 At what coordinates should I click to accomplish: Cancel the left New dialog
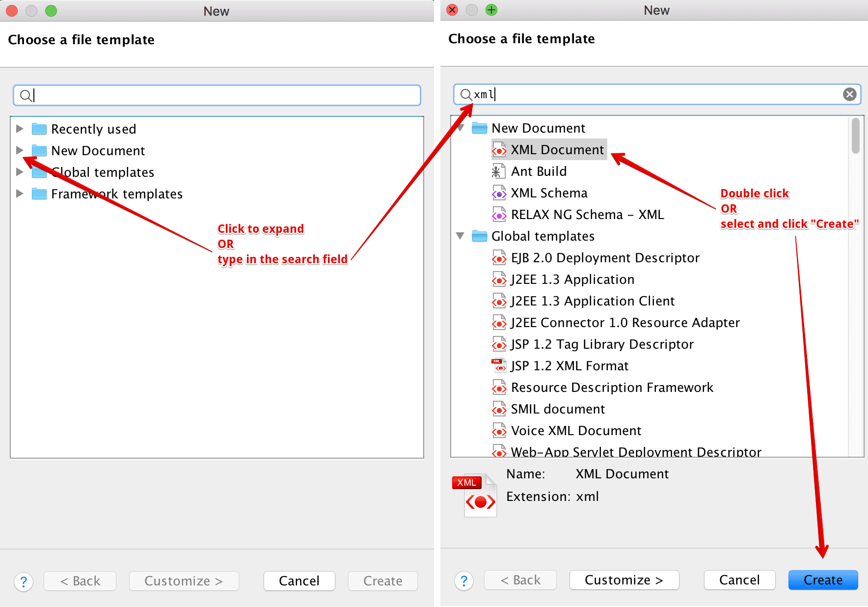tap(299, 581)
